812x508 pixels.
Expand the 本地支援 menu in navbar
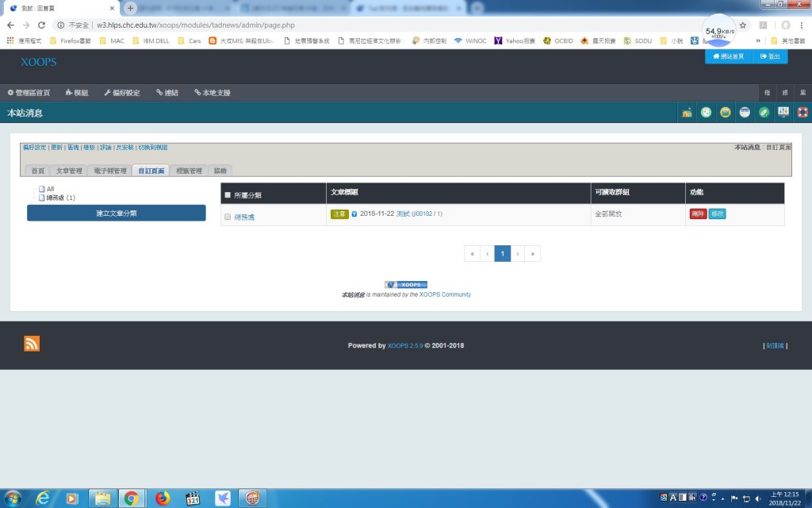click(212, 93)
